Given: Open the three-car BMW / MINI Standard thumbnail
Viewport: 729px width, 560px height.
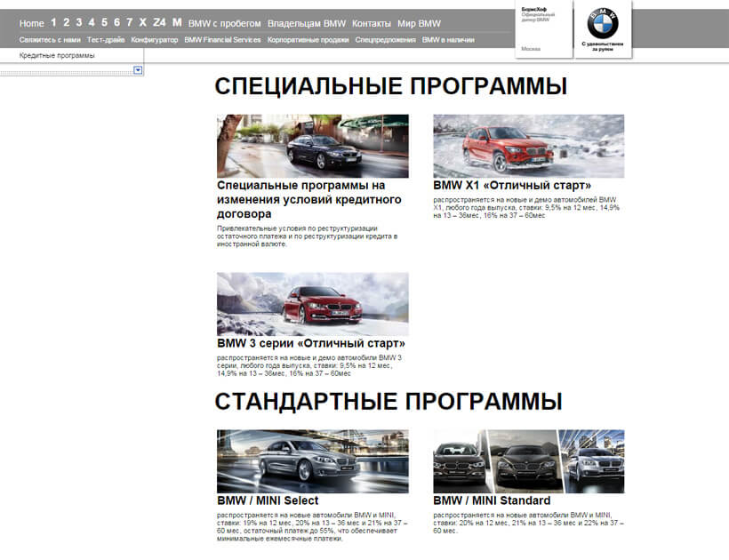Looking at the screenshot, I should pos(529,461).
